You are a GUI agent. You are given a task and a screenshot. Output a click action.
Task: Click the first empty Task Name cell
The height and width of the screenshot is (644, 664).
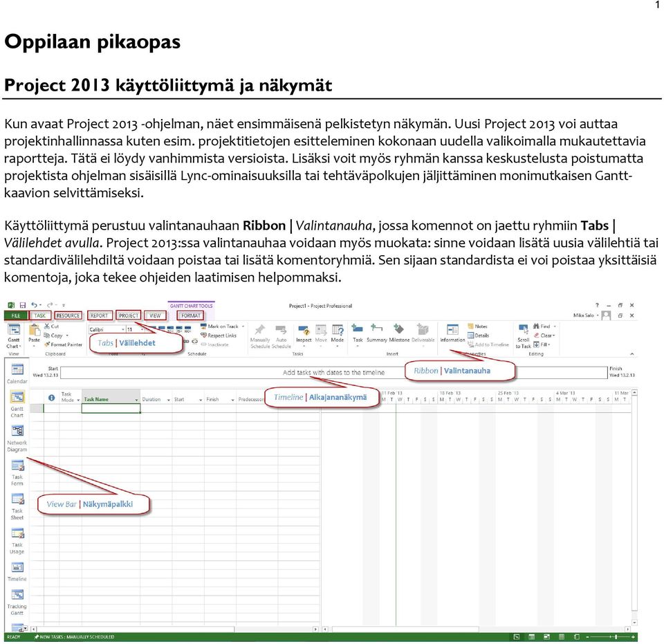pyautogui.click(x=111, y=408)
